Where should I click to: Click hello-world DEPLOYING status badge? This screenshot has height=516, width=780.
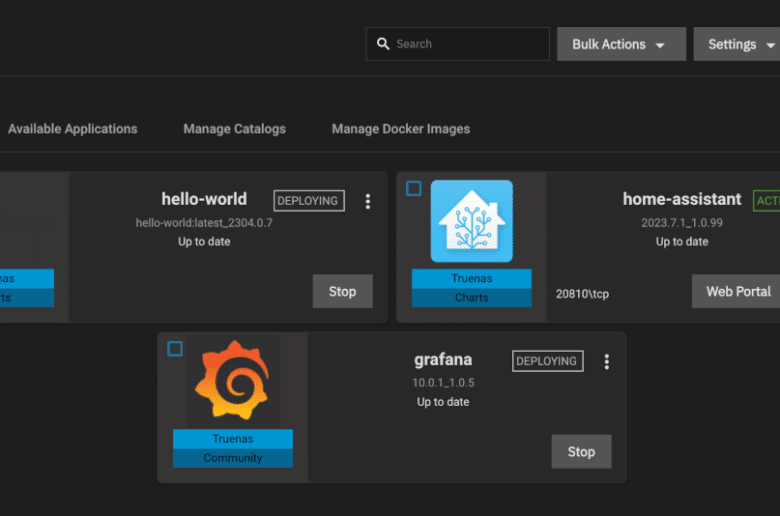(x=308, y=201)
